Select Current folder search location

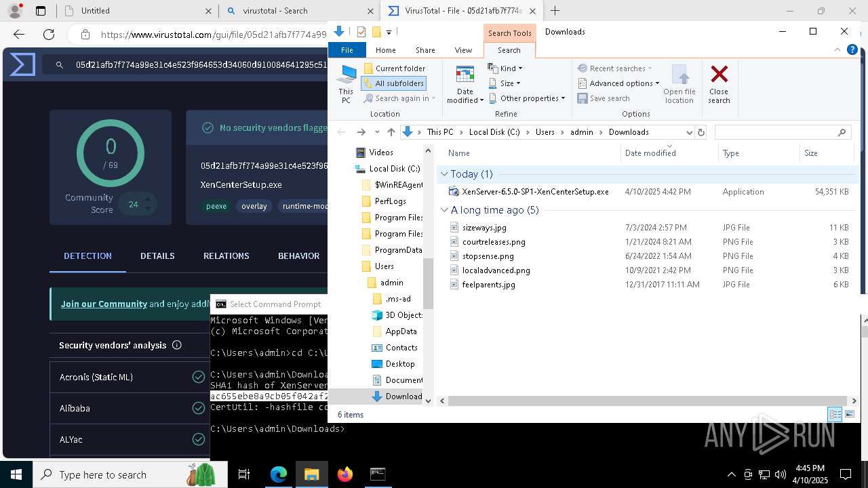click(x=395, y=68)
